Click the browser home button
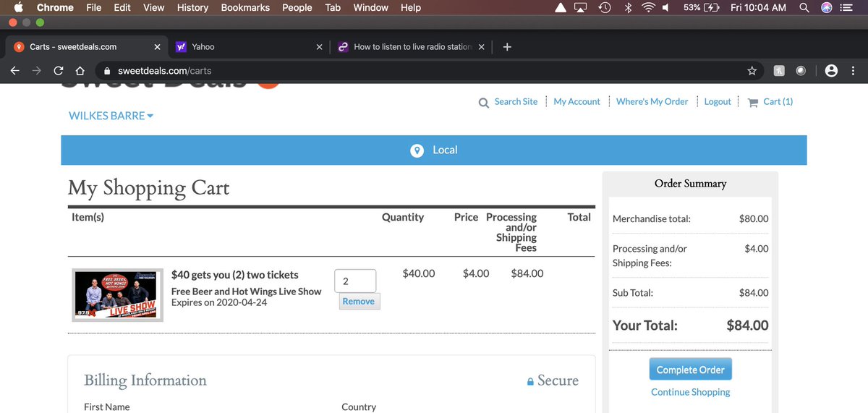The image size is (868, 413). point(80,71)
